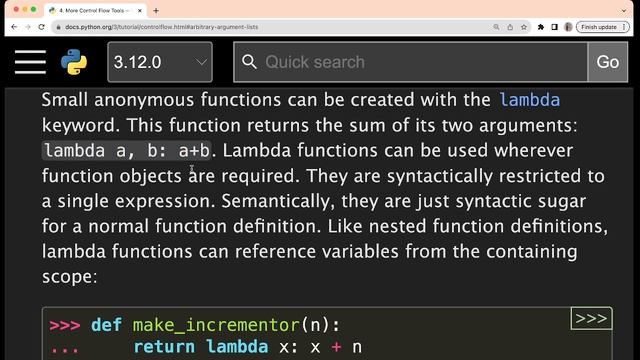Click the Go search button
Viewport: 640px width, 360px height.
pos(608,62)
